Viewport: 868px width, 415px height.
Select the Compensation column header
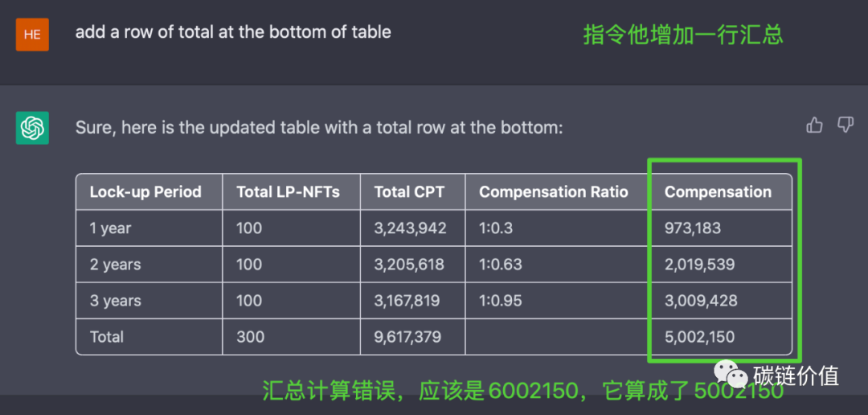click(718, 192)
